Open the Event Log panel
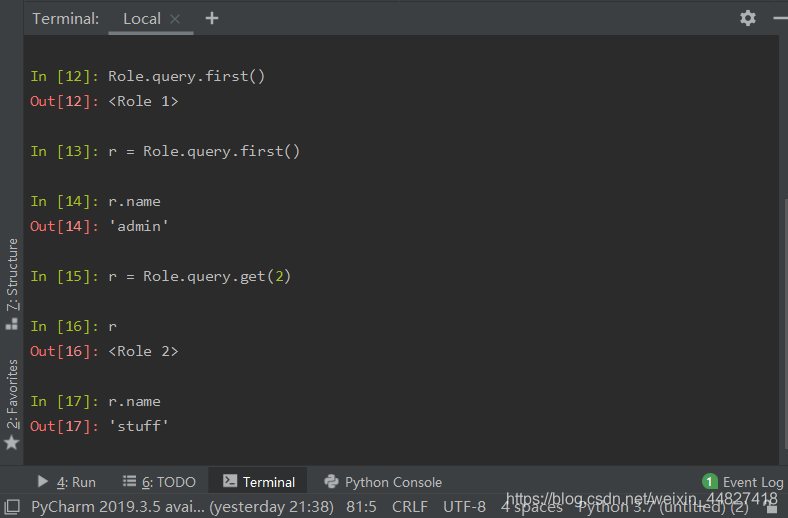Viewport: 788px width, 518px height. click(743, 482)
